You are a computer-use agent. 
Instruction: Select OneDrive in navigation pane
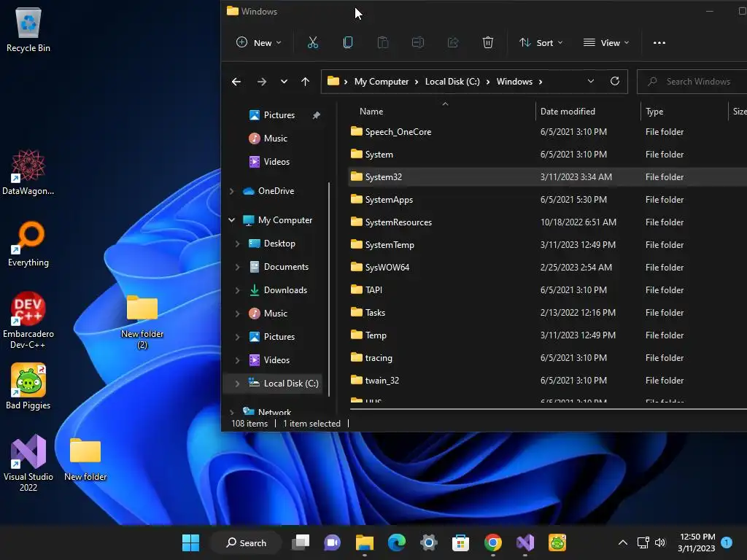click(276, 191)
